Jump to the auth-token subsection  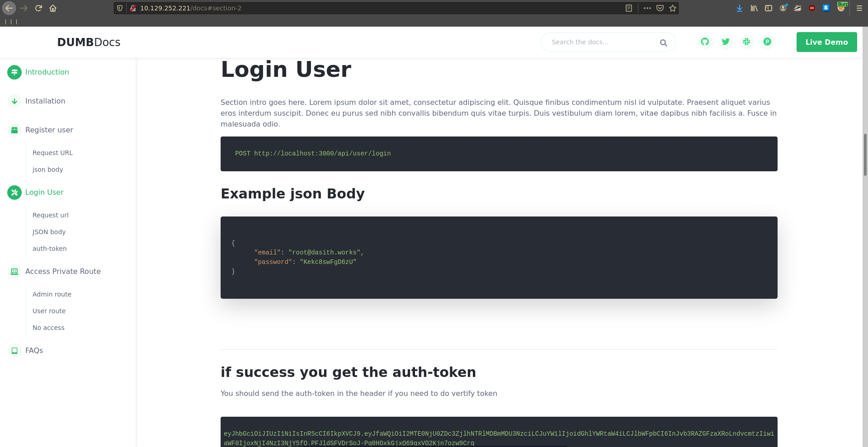pos(50,249)
